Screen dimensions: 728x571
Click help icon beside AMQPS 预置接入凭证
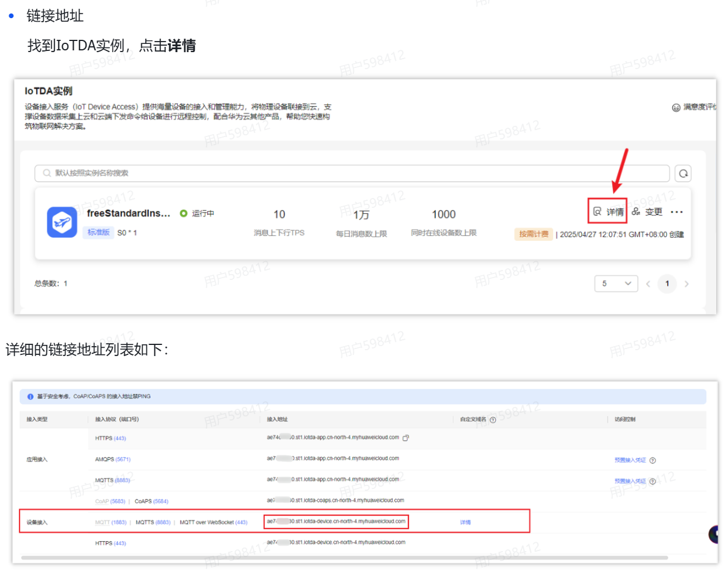(653, 460)
